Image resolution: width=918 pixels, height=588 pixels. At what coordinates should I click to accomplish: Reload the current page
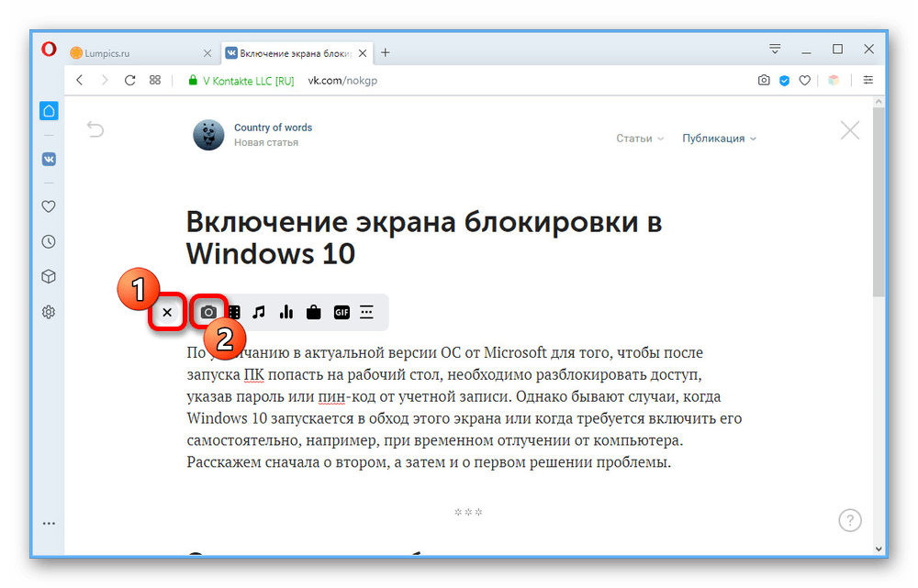click(x=130, y=80)
